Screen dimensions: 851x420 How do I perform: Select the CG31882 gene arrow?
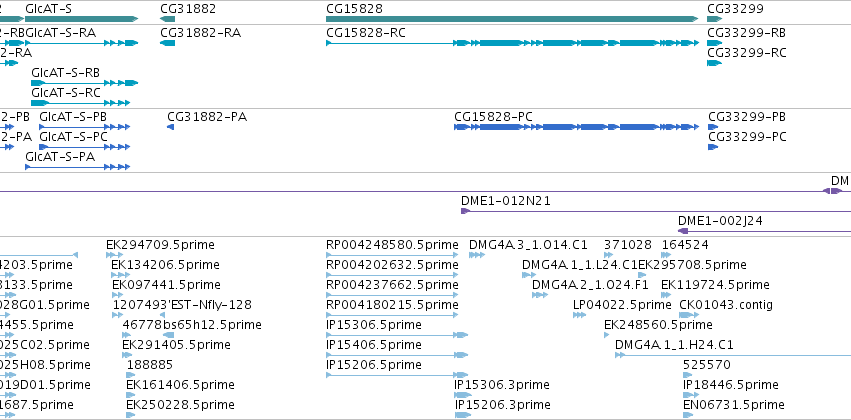[x=167, y=19]
